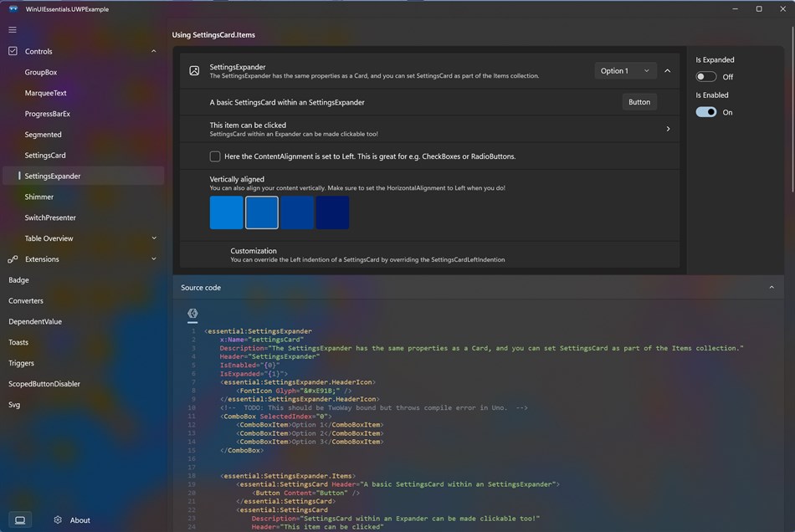Click the 'Source code' label
The image size is (795, 532).
(x=201, y=287)
